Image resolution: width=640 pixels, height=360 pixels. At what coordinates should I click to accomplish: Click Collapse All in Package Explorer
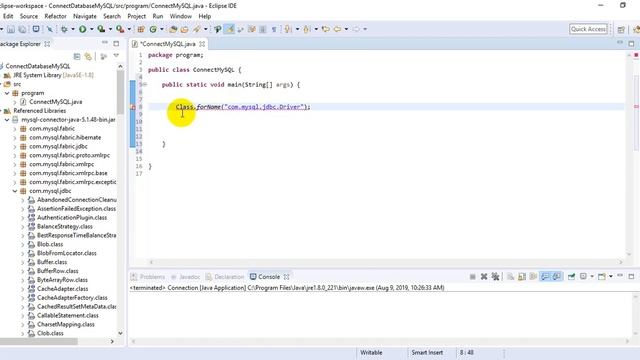tap(77, 56)
